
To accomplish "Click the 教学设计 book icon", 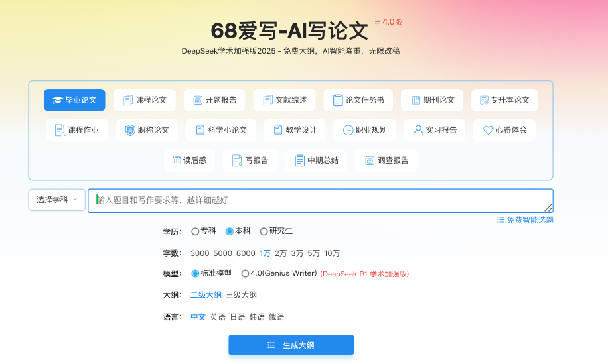I will pos(278,130).
